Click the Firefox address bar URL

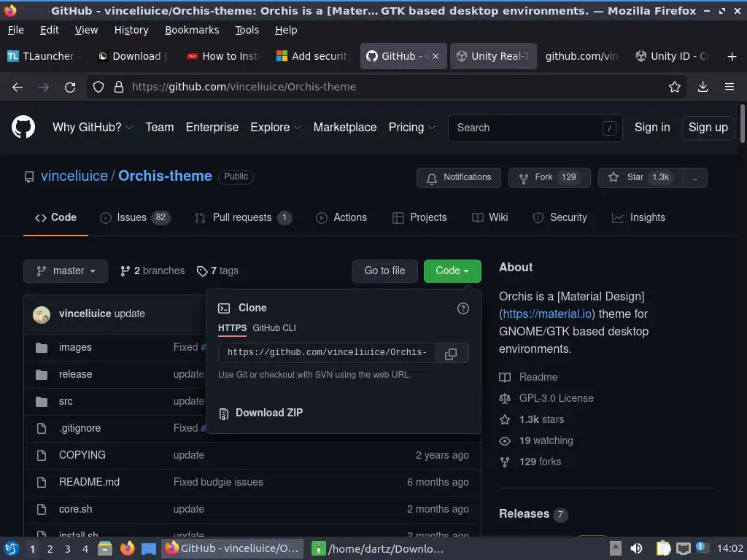coord(244,87)
